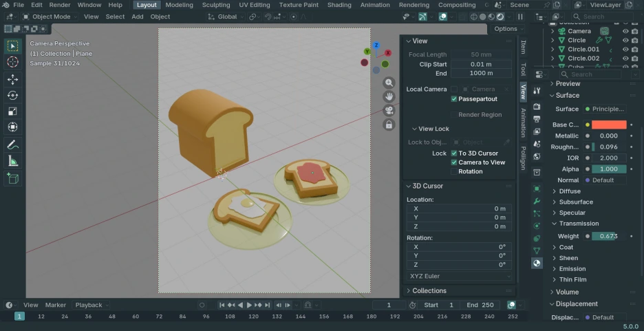Open the viewport Add menu

point(137,17)
